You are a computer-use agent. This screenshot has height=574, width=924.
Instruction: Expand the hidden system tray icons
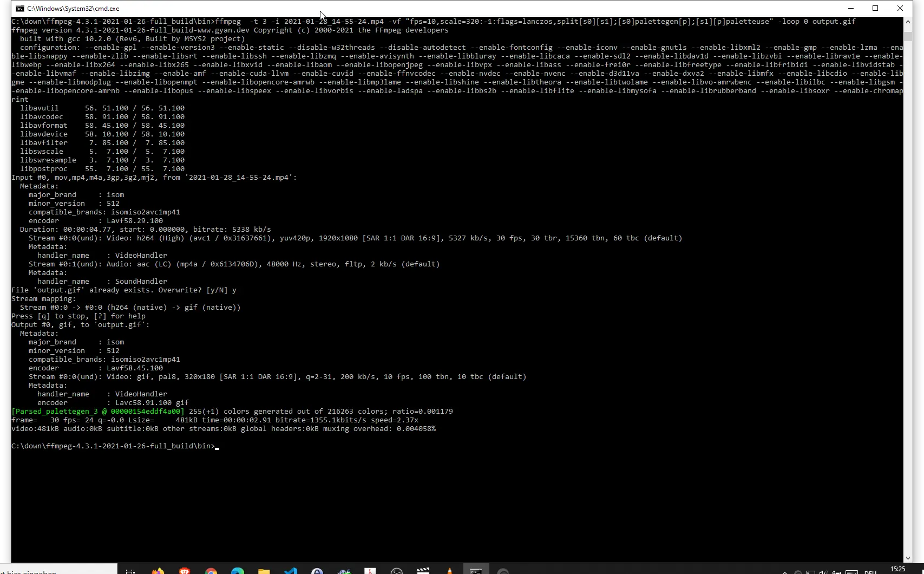click(784, 572)
